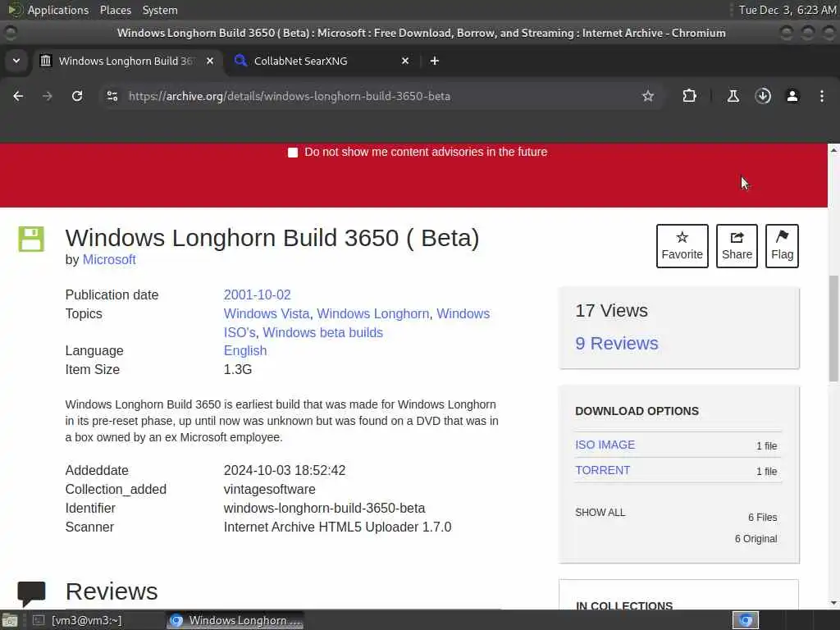
Task: Go back using the browser back arrow
Action: pyautogui.click(x=18, y=96)
